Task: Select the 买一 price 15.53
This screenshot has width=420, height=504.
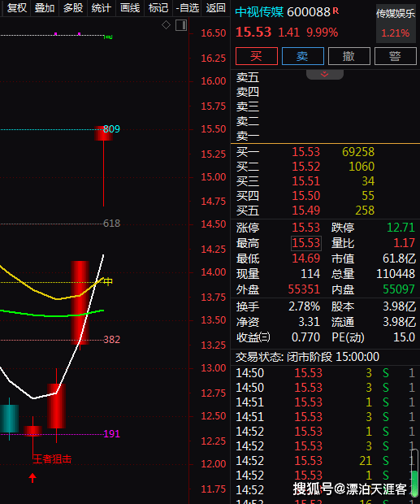Action: coord(305,152)
